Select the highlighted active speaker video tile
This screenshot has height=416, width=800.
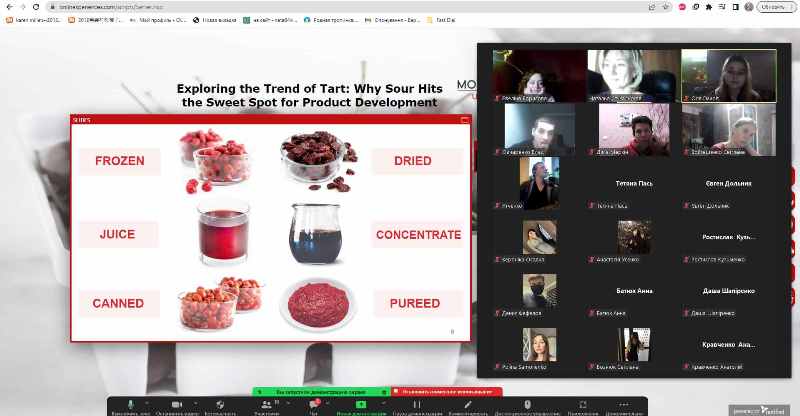729,76
